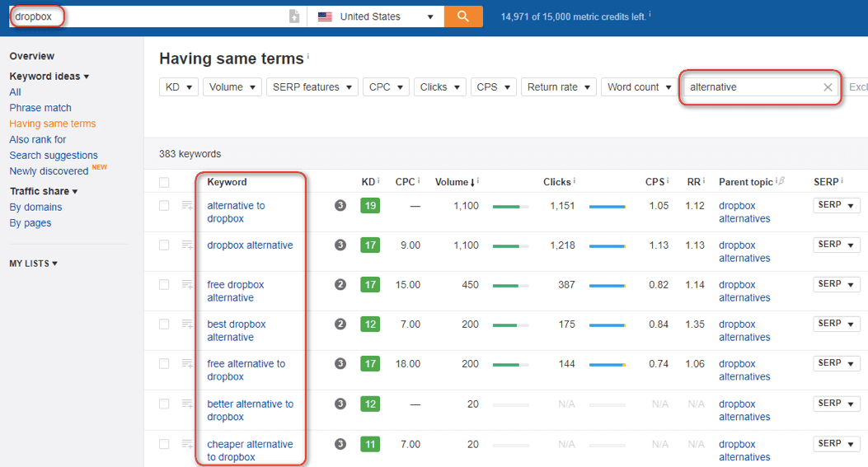This screenshot has height=467, width=868.
Task: Open By domains traffic share
Action: [x=35, y=207]
